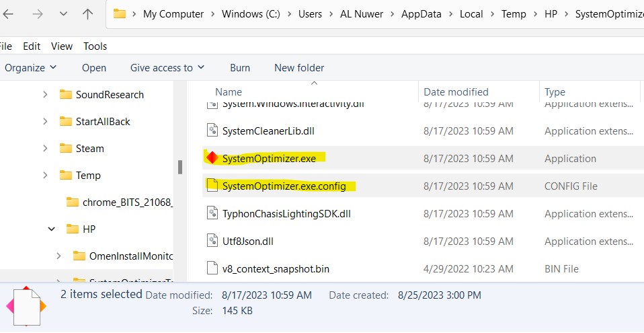Screen dimensions: 644x333
Task: Open the Give access to dropdown
Action: [167, 68]
